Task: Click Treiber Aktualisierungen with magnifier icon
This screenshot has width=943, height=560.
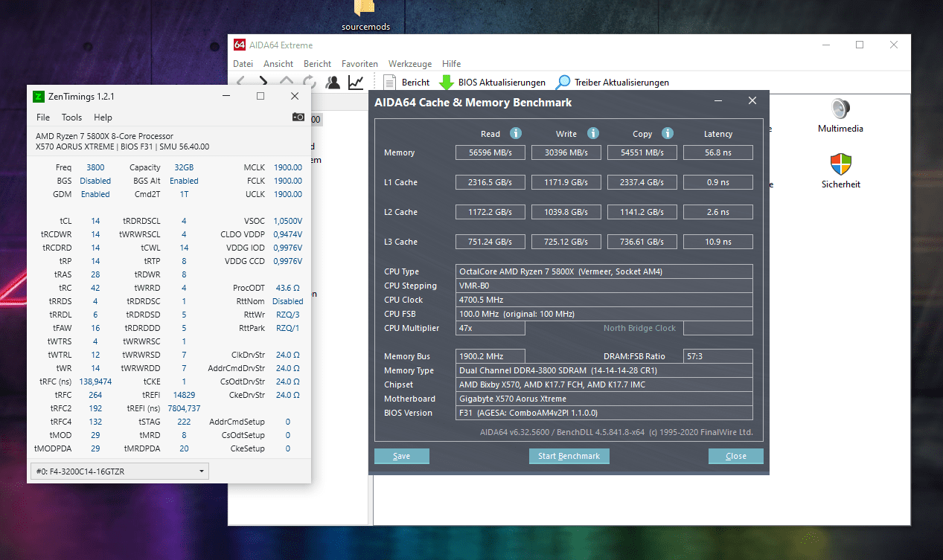Action: (x=613, y=83)
